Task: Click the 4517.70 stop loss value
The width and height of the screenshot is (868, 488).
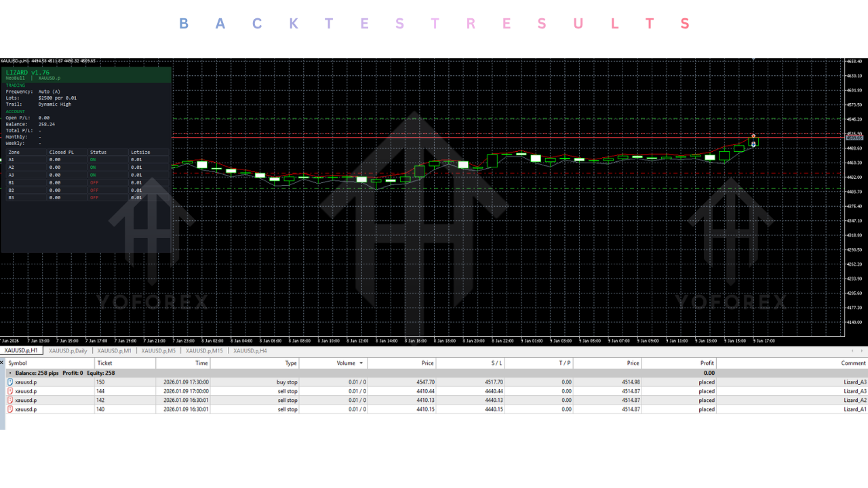Action: pyautogui.click(x=493, y=382)
